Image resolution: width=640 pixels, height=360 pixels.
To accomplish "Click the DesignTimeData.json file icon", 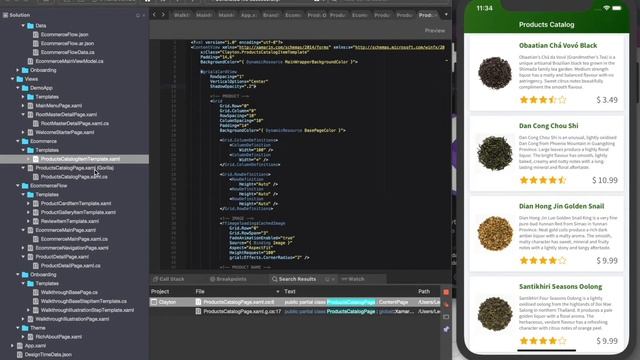I will [x=20, y=355].
